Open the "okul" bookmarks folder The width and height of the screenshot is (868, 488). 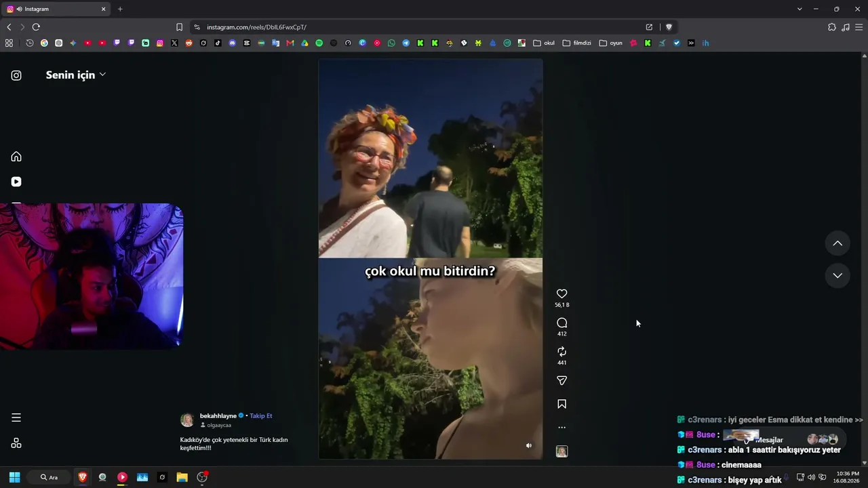coord(544,43)
